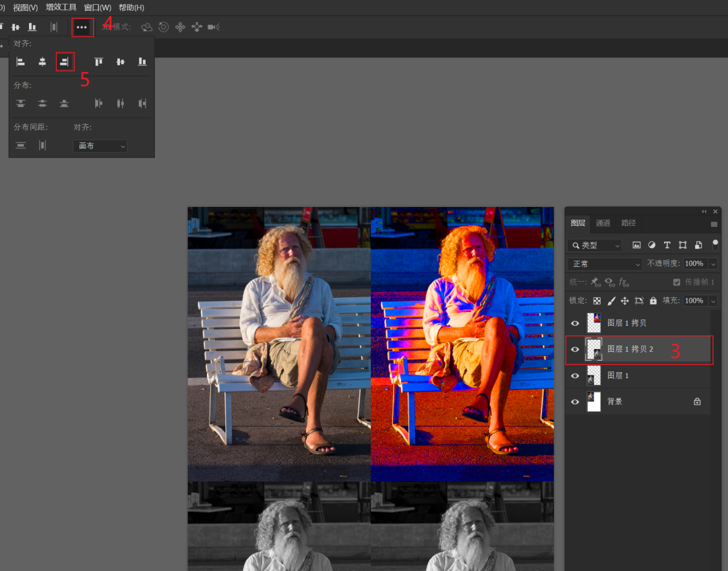The image size is (728, 571).
Task: Toggle the 传播帧 1 checkbox
Action: click(x=677, y=282)
